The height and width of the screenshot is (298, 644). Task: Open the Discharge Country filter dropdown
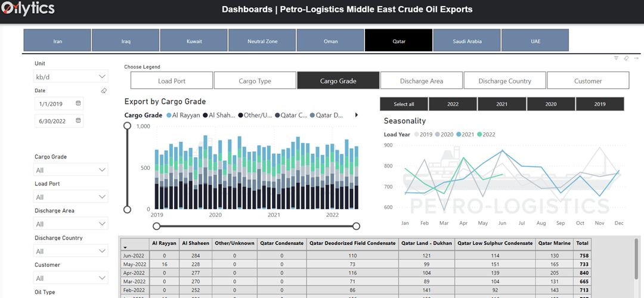click(70, 251)
